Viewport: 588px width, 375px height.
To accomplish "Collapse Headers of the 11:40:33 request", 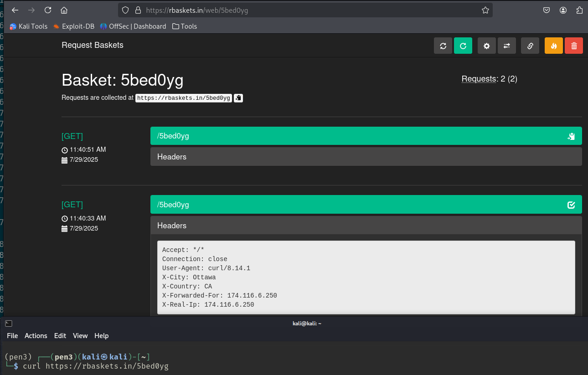I will pyautogui.click(x=172, y=226).
